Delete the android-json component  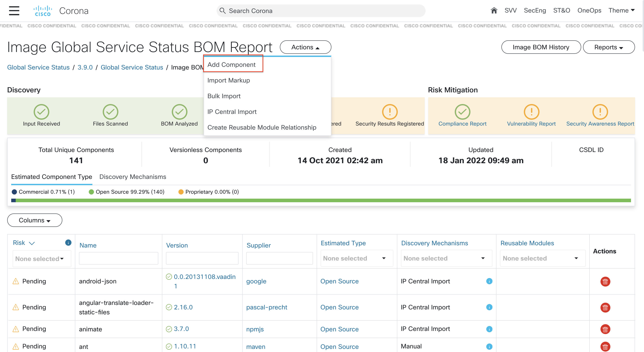(x=605, y=282)
